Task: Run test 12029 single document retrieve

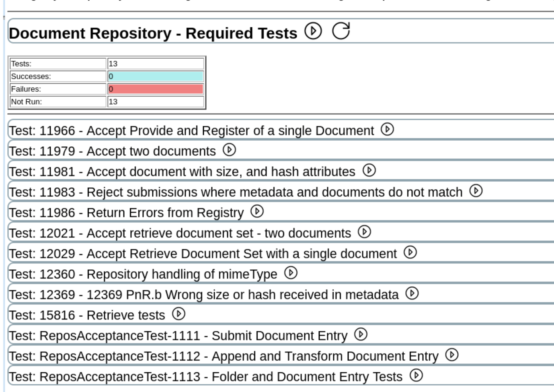Action: pyautogui.click(x=410, y=252)
